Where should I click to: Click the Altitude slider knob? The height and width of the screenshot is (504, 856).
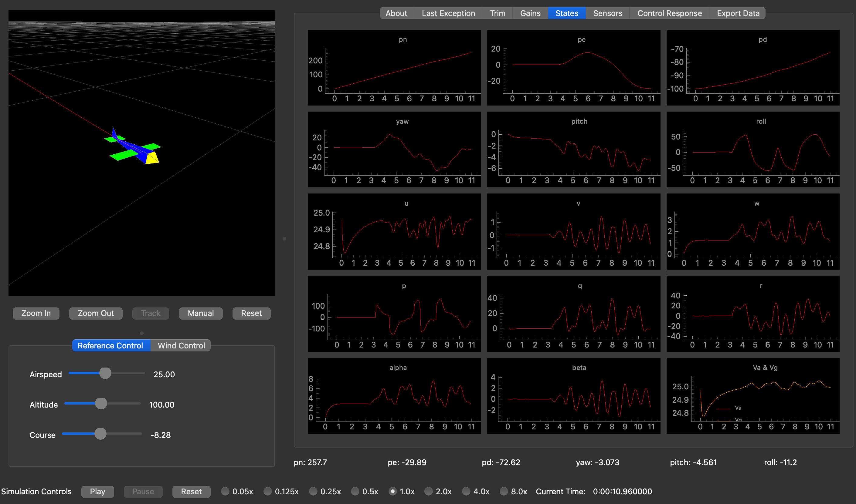(x=101, y=403)
